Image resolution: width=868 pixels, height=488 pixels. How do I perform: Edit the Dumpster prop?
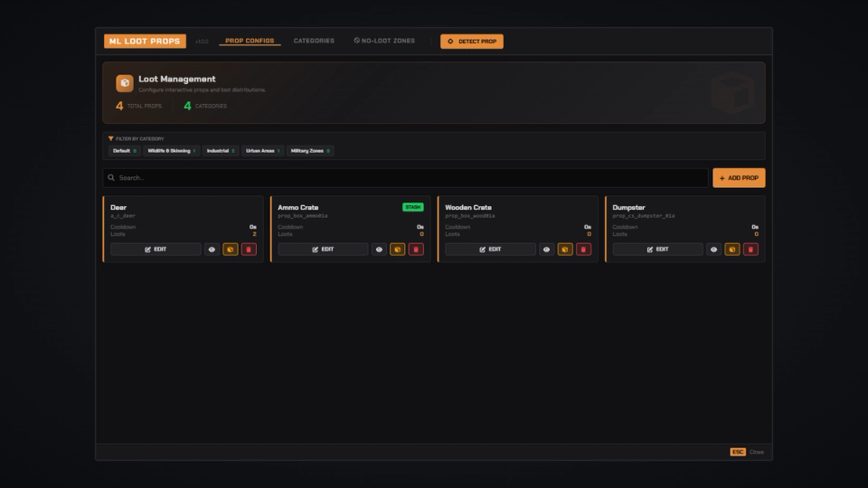[x=657, y=249]
